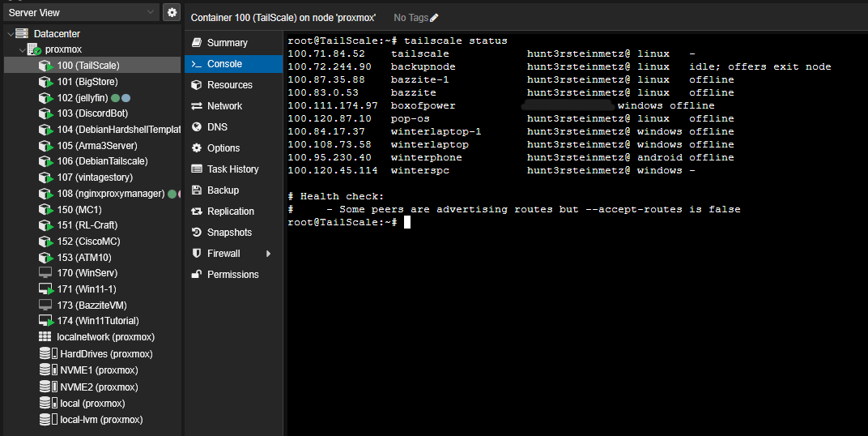
Task: Click container icon for 106 (DebianTailscale)
Action: pyautogui.click(x=46, y=162)
